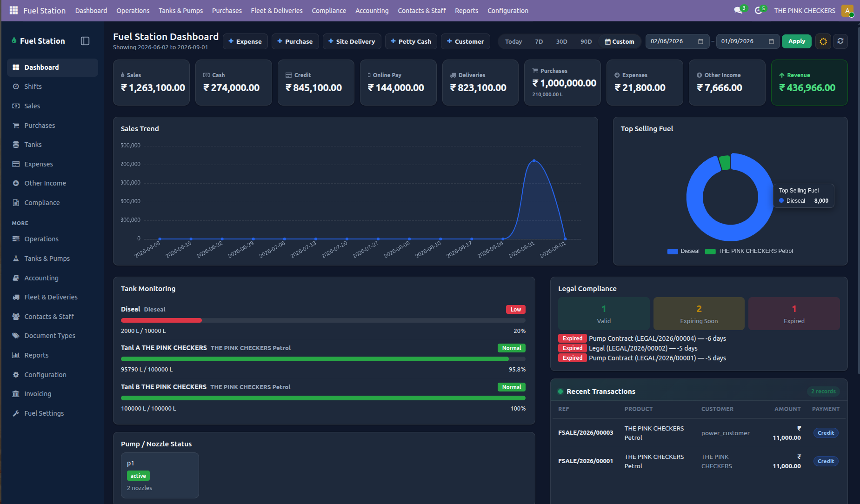Select the 30D date range
860x504 pixels.
pos(562,41)
